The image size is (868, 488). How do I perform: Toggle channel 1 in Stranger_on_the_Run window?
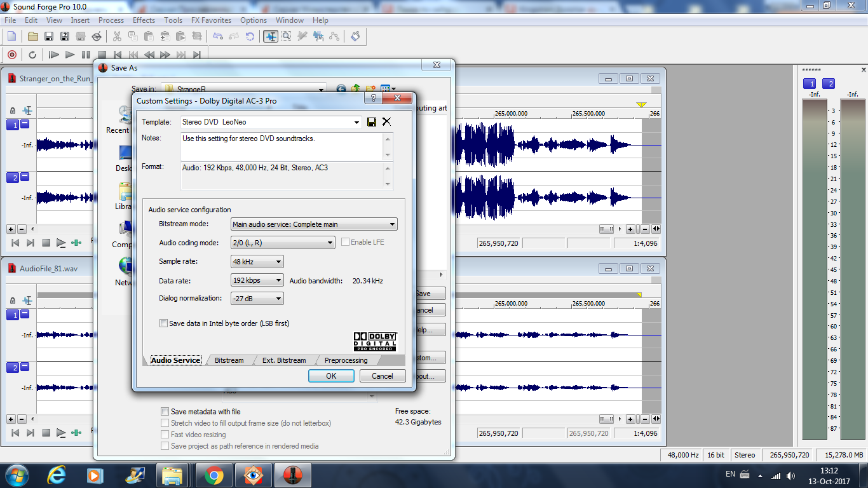(13, 125)
